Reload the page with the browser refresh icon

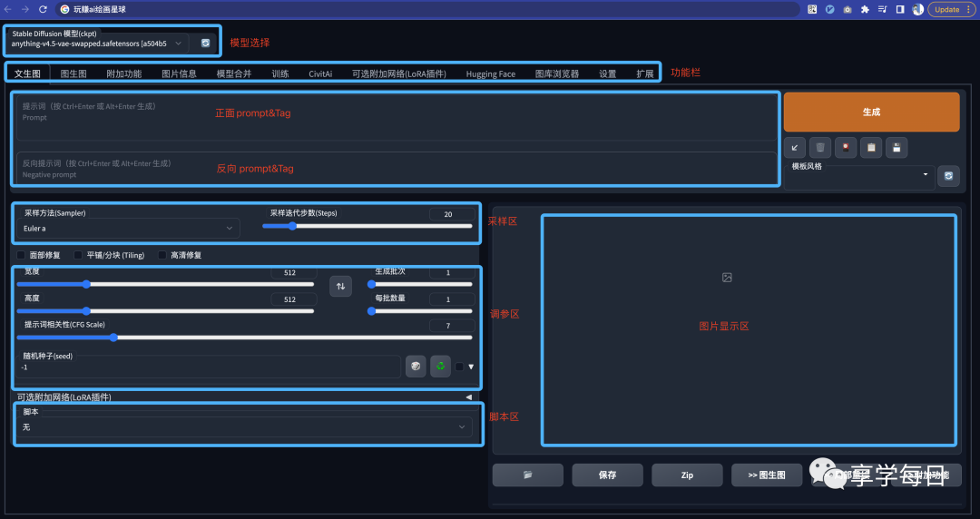43,9
